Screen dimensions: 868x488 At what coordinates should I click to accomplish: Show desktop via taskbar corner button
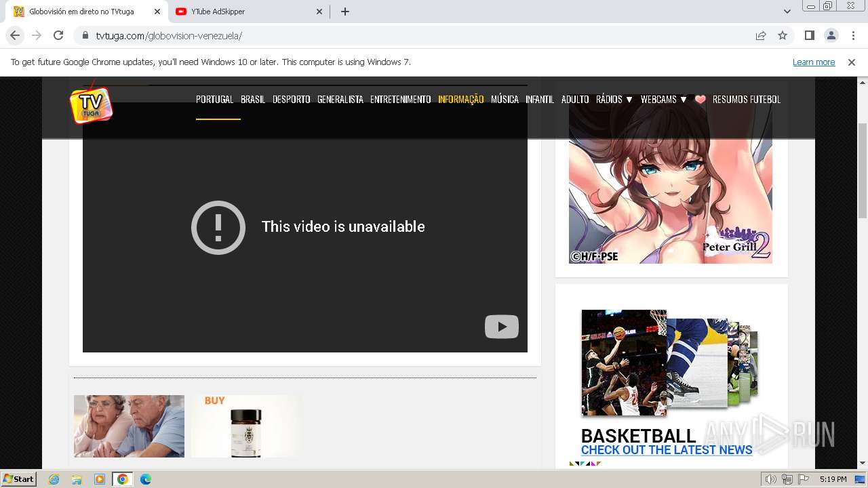pyautogui.click(x=861, y=479)
